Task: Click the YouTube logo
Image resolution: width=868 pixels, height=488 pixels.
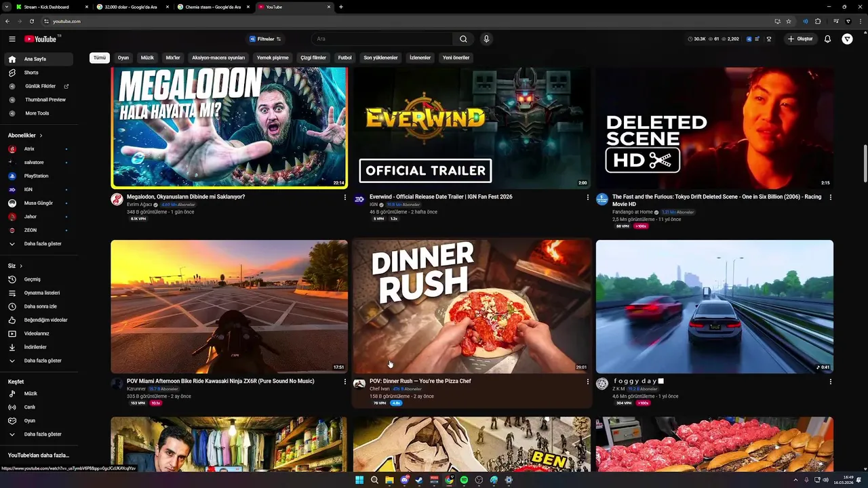Action: (41, 39)
